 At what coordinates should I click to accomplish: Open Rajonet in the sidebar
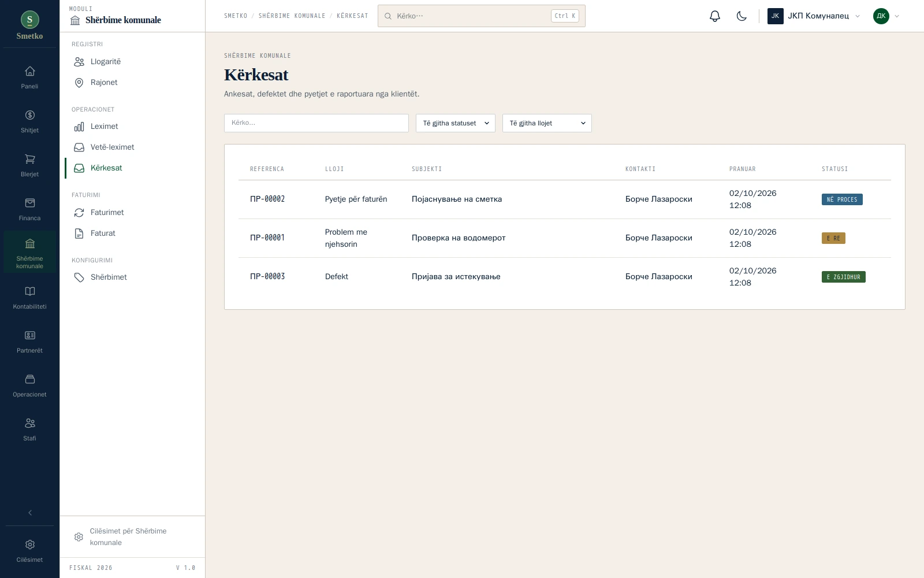pos(132,83)
